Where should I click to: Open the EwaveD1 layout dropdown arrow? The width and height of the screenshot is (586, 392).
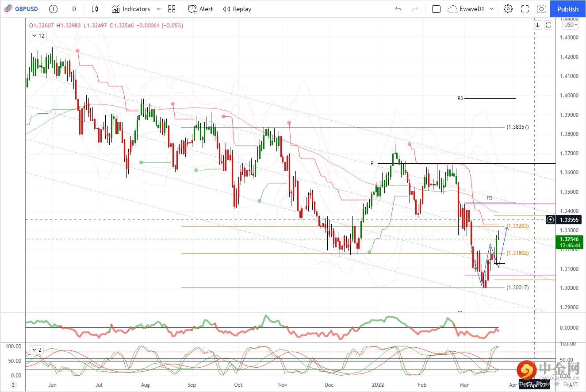tap(491, 9)
